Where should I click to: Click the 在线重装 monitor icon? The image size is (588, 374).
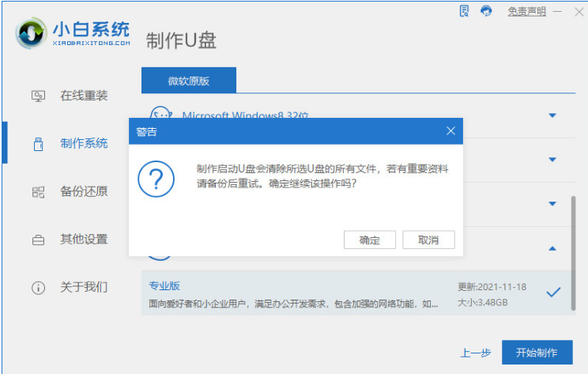pos(38,96)
